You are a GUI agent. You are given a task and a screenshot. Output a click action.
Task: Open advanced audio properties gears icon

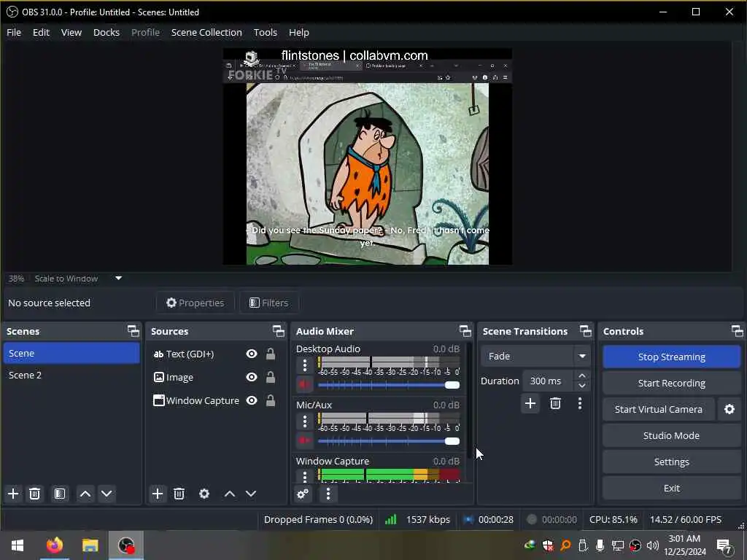(303, 494)
